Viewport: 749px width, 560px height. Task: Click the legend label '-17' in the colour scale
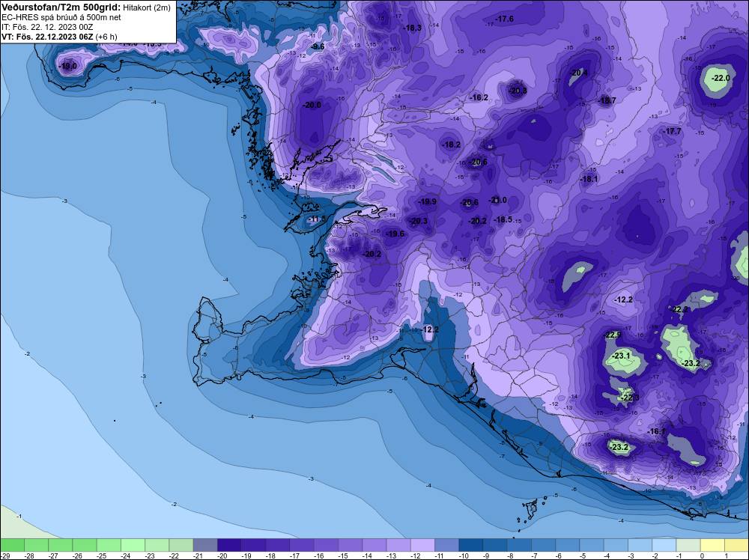(x=295, y=556)
